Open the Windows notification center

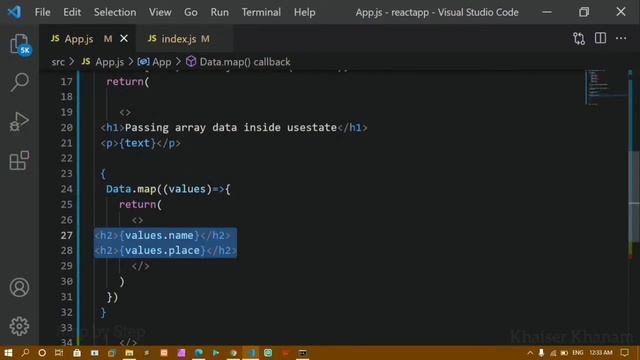click(624, 353)
